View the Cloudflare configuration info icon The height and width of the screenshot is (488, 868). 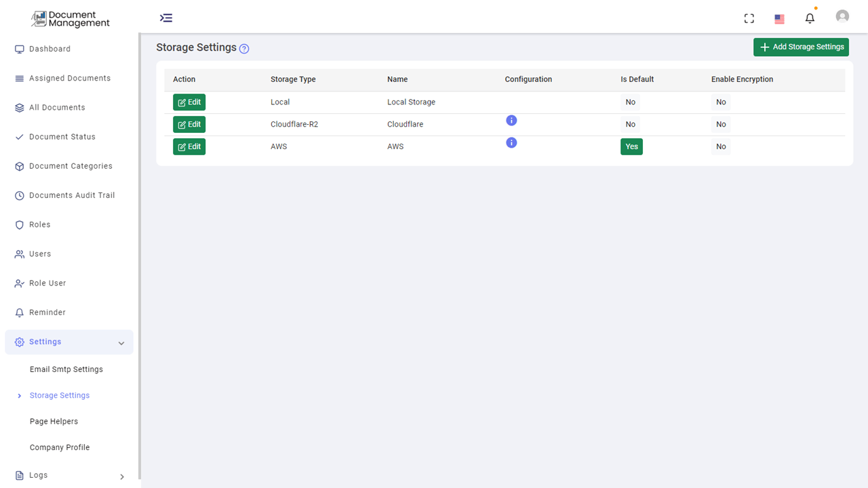pyautogui.click(x=511, y=120)
